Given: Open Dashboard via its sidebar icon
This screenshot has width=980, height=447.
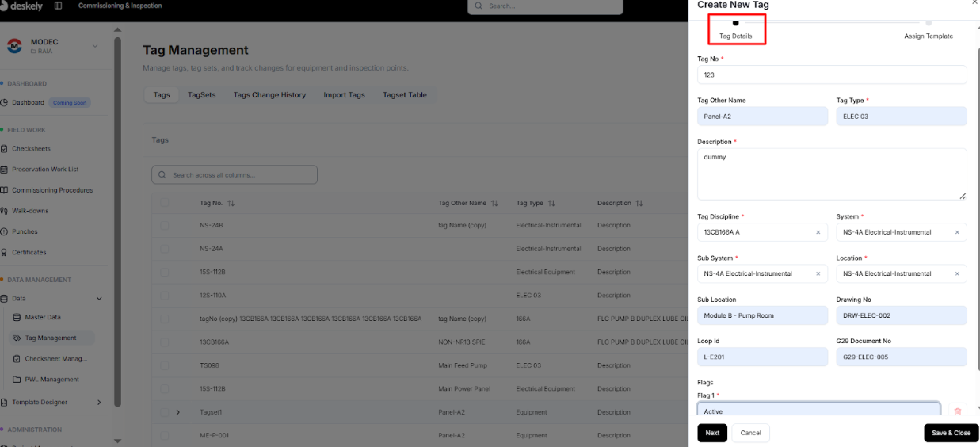Looking at the screenshot, I should (x=4, y=102).
